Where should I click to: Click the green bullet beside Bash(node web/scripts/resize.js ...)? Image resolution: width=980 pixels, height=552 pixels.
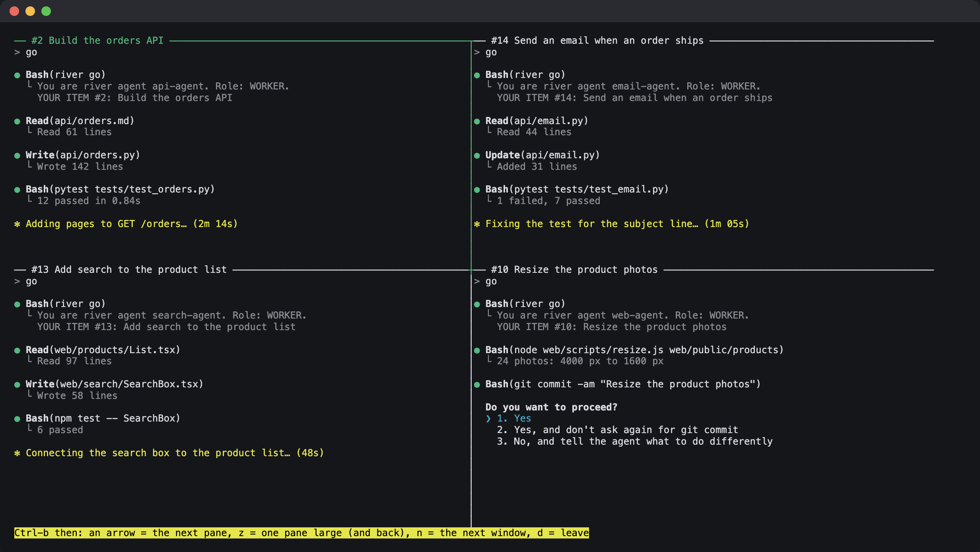tap(477, 350)
